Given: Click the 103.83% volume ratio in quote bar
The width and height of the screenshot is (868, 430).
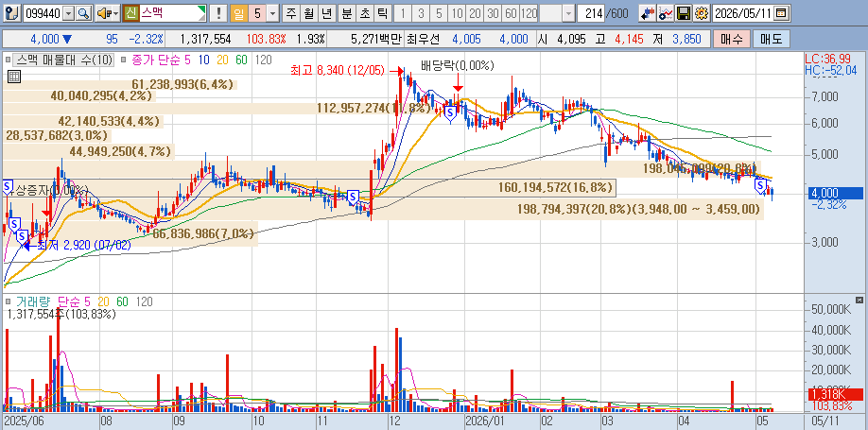Looking at the screenshot, I should (267, 40).
